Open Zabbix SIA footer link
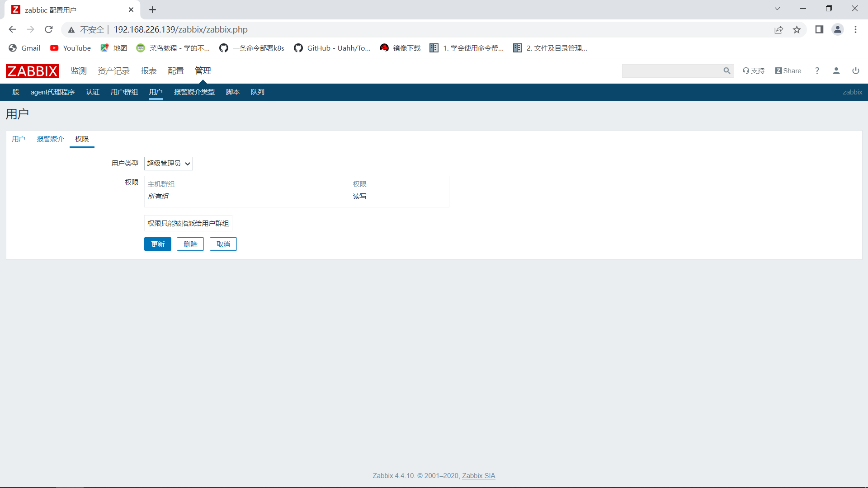 [x=478, y=476]
